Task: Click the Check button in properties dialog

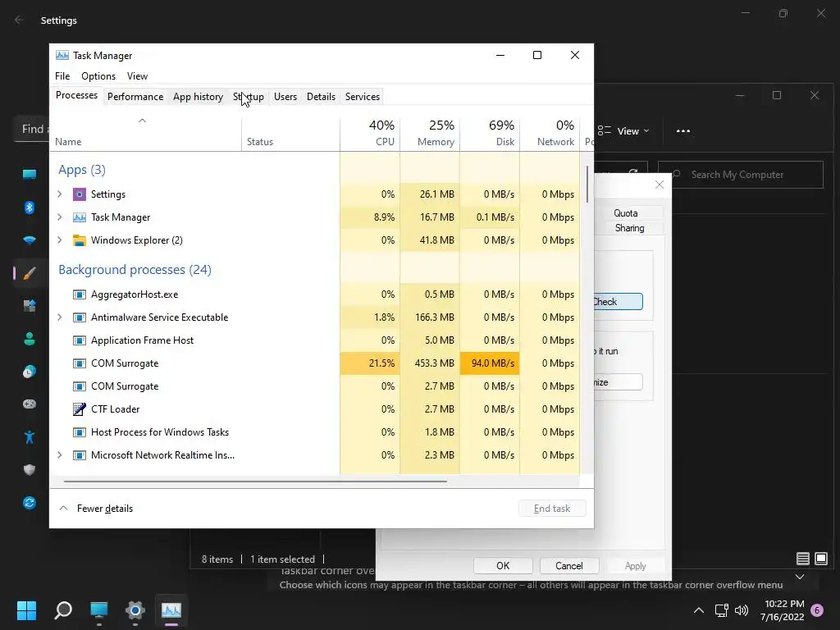Action: pyautogui.click(x=619, y=302)
